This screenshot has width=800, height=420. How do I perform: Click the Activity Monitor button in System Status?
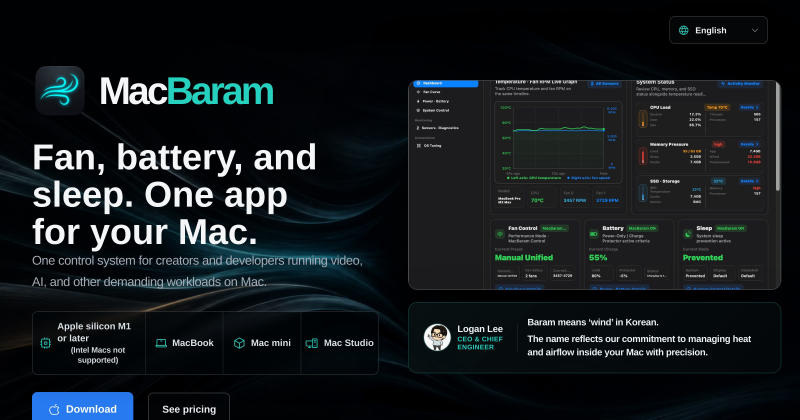click(x=741, y=84)
